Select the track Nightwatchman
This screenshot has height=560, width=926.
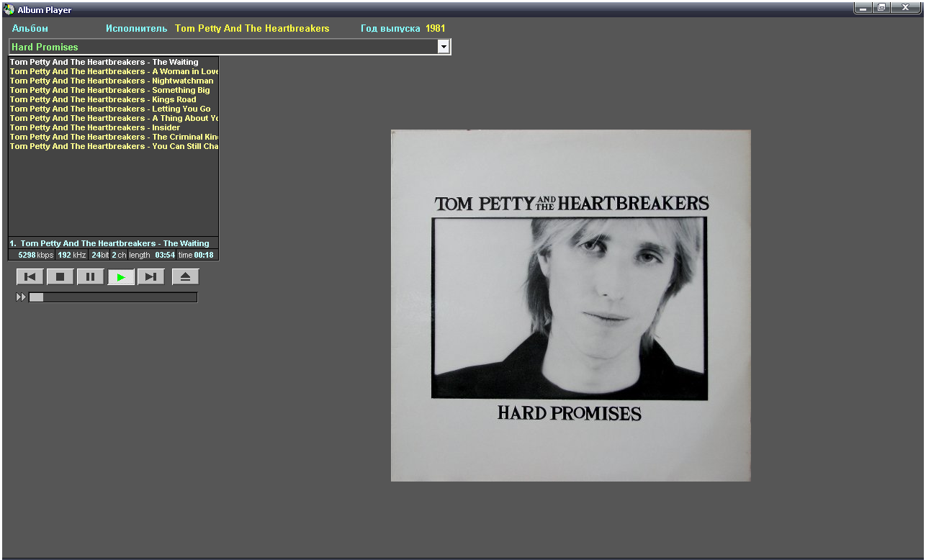pyautogui.click(x=114, y=81)
